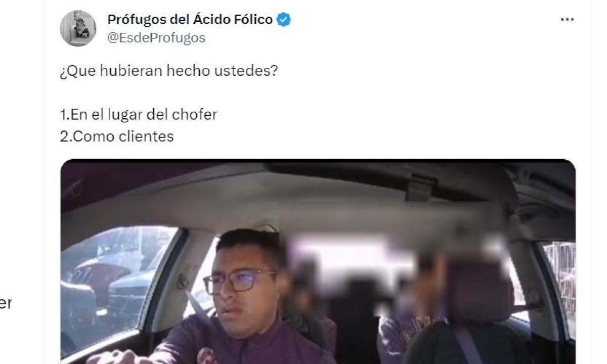The height and width of the screenshot is (364, 607).
Task: Select the "¿Que hubieran hecho ustedes?" text
Action: [x=169, y=70]
